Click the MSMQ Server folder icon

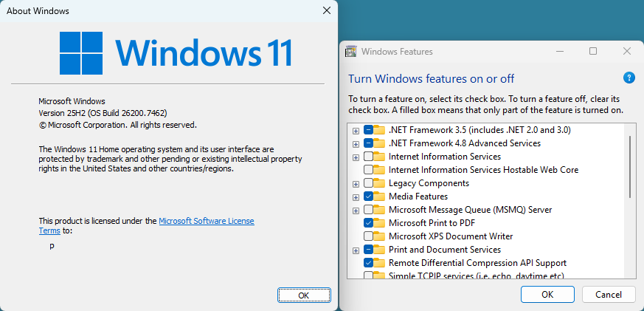379,210
